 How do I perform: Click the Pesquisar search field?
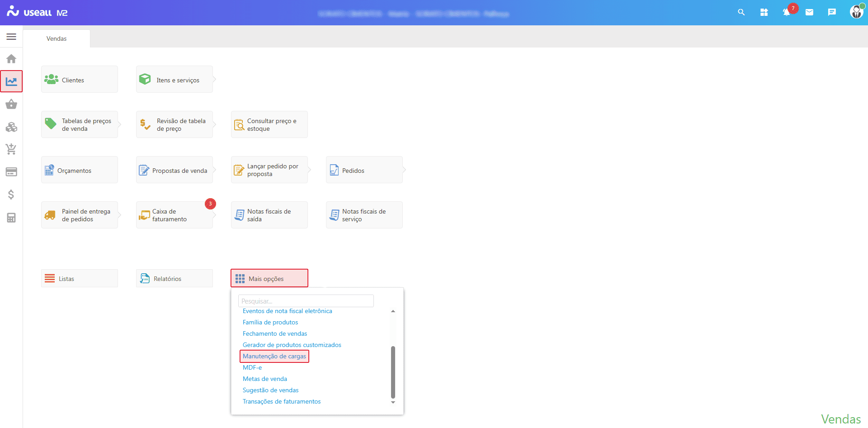pos(306,301)
